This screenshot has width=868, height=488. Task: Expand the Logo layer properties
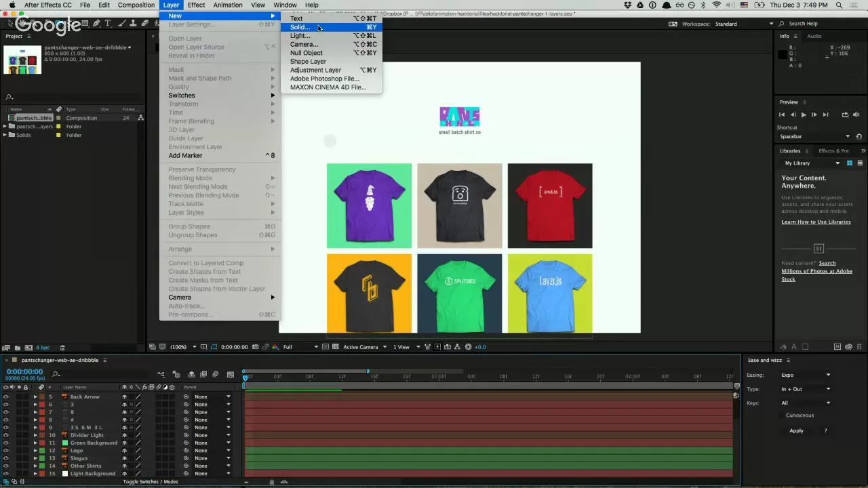click(35, 451)
